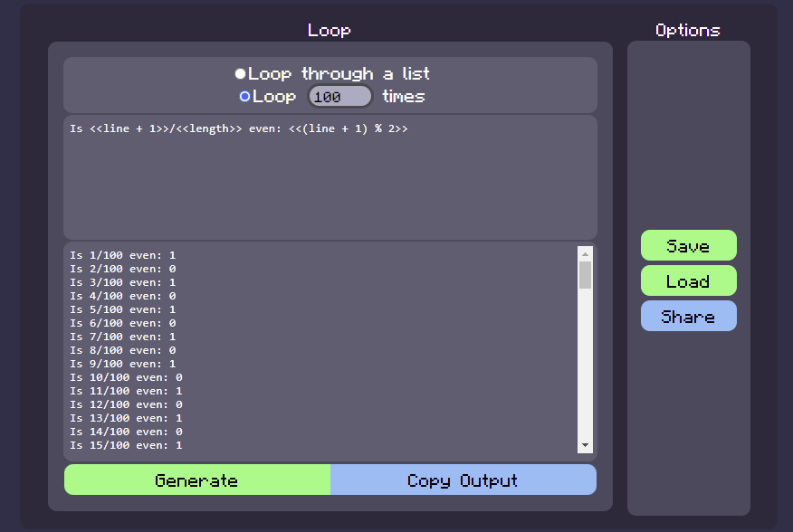Image resolution: width=793 pixels, height=532 pixels.
Task: Click the loop count field showing 100
Action: pyautogui.click(x=340, y=96)
